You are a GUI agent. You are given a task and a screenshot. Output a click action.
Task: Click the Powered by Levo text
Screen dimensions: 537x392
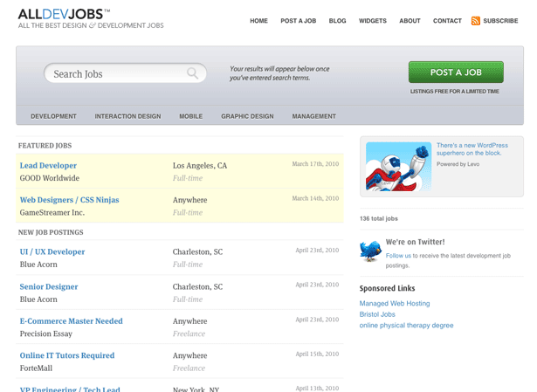point(458,164)
